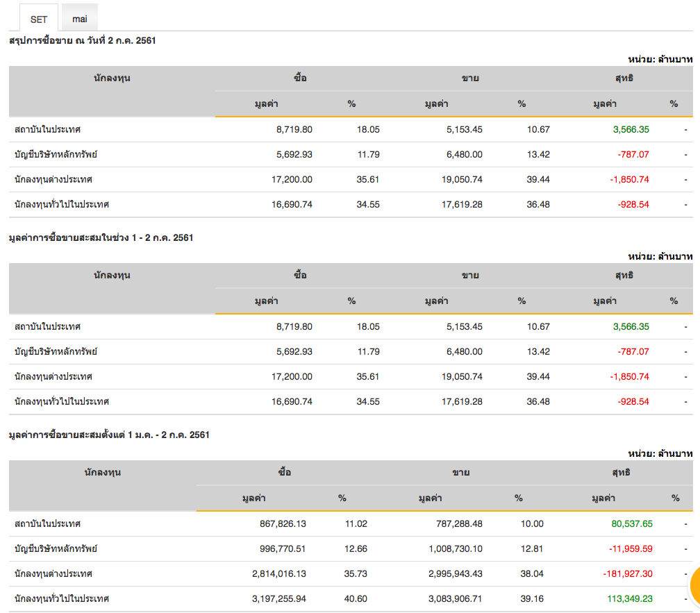Select the 996,770.51 buy value cell
This screenshot has height=613, width=700.
pyautogui.click(x=274, y=549)
